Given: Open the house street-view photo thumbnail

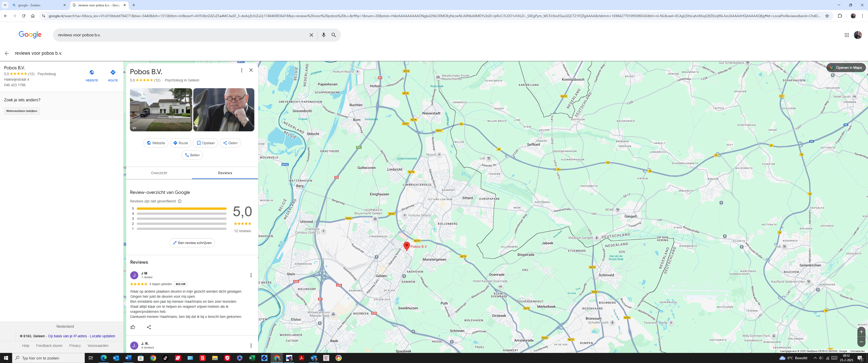Looking at the screenshot, I should pyautogui.click(x=161, y=110).
